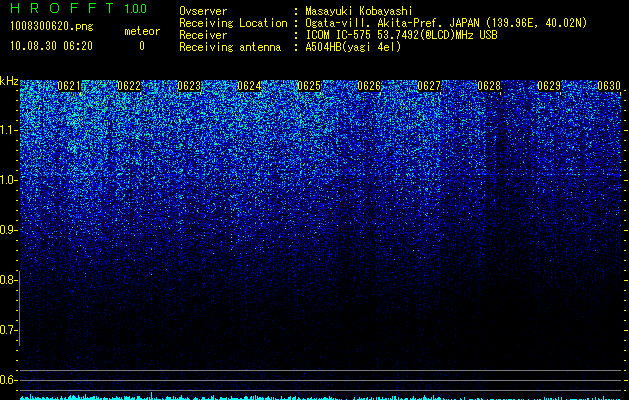Image resolution: width=629 pixels, height=400 pixels.
Task: Click the Ovserver label
Action: (203, 11)
